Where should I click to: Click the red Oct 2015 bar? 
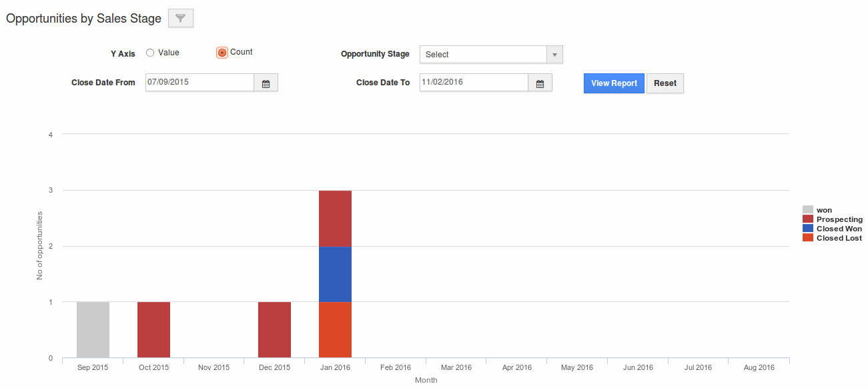click(153, 330)
